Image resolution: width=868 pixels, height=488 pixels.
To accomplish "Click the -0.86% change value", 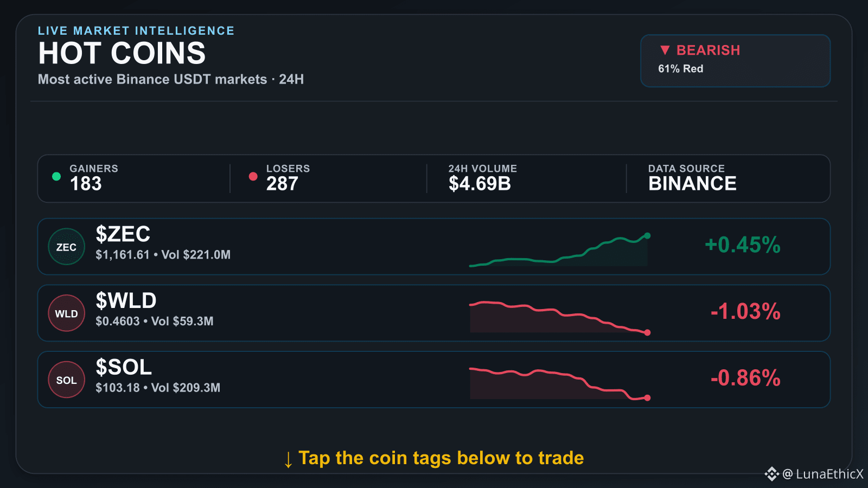I will pos(745,378).
